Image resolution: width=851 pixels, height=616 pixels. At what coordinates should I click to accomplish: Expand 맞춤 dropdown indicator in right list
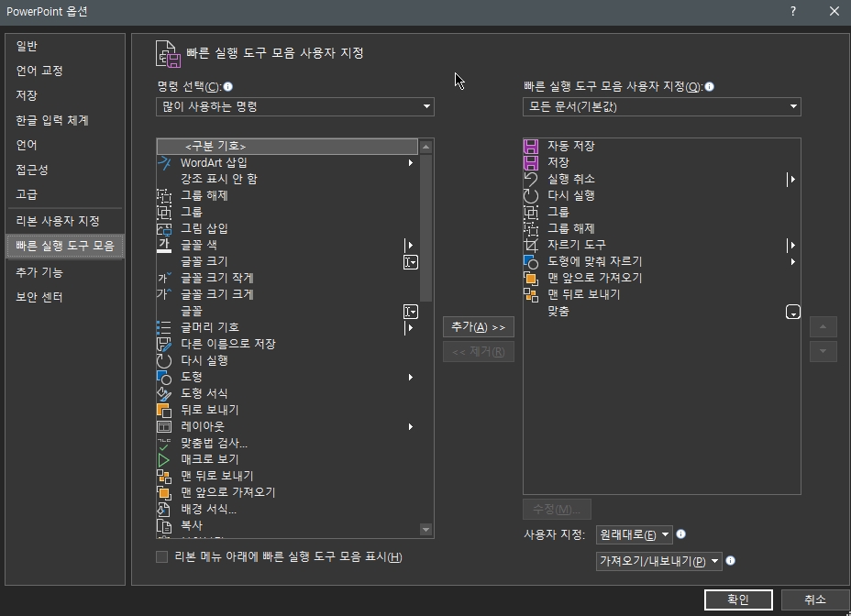click(793, 312)
